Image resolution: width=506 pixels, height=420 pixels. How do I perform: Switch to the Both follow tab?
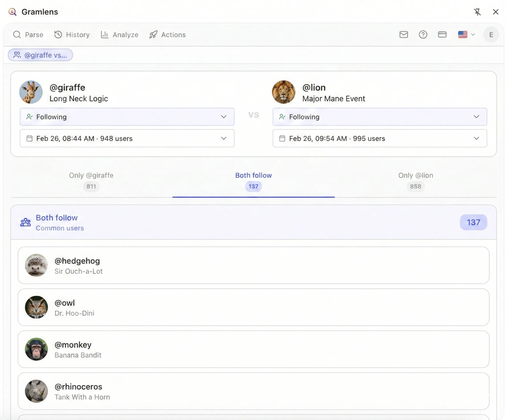click(x=253, y=180)
